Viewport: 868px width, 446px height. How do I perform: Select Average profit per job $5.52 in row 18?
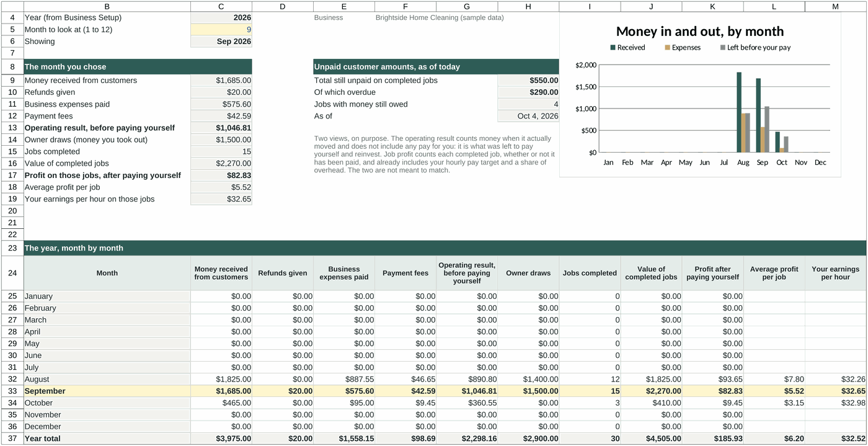coord(221,187)
